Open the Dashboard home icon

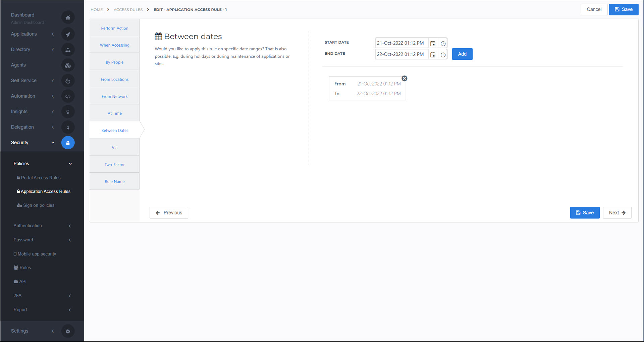pos(68,17)
